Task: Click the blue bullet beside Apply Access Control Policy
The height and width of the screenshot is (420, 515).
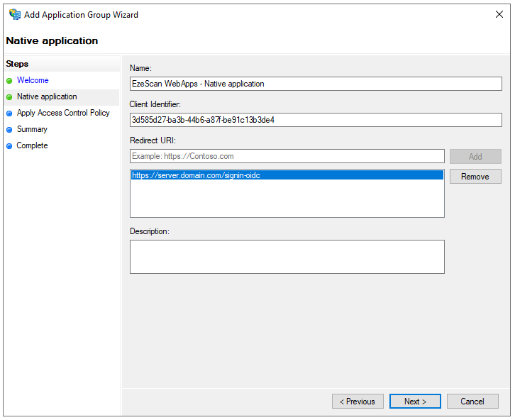Action: tap(9, 114)
